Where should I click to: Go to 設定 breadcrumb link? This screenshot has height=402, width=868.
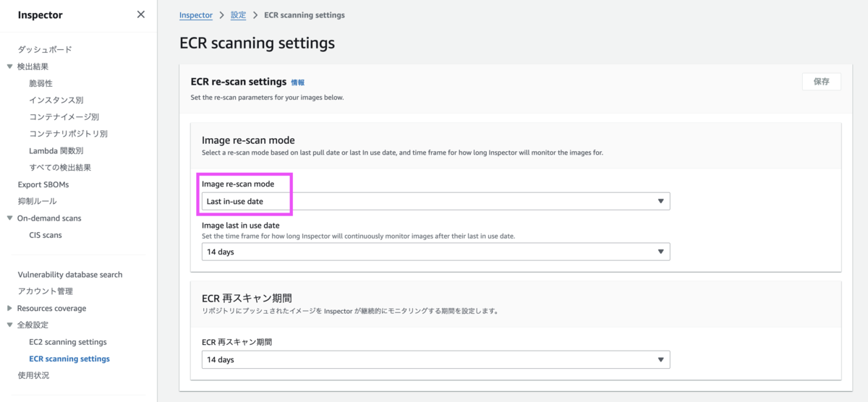238,15
